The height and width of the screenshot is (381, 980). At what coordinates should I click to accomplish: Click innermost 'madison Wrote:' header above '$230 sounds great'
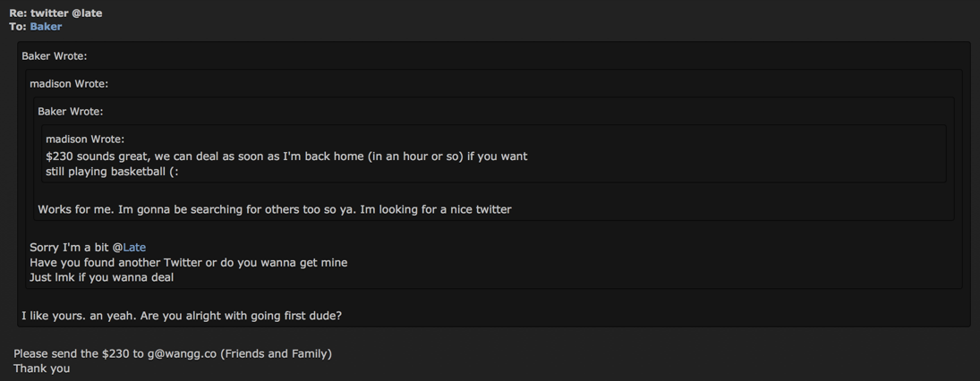pyautogui.click(x=85, y=140)
